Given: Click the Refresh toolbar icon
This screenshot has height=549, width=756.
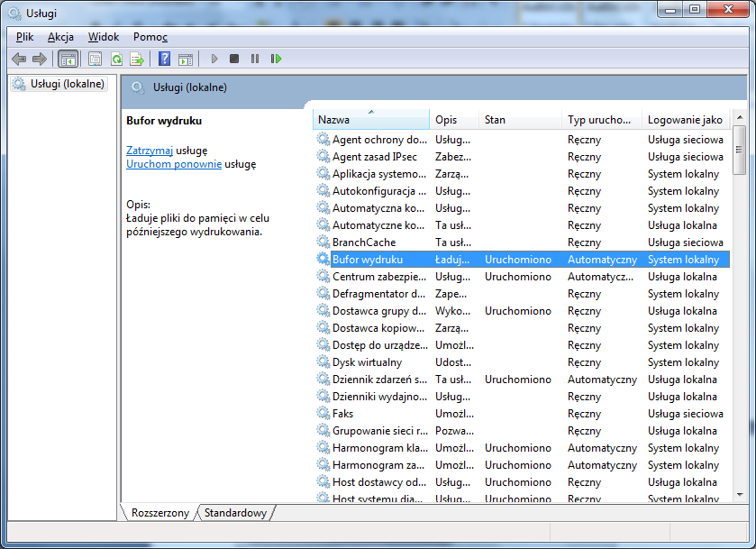Looking at the screenshot, I should (x=116, y=59).
